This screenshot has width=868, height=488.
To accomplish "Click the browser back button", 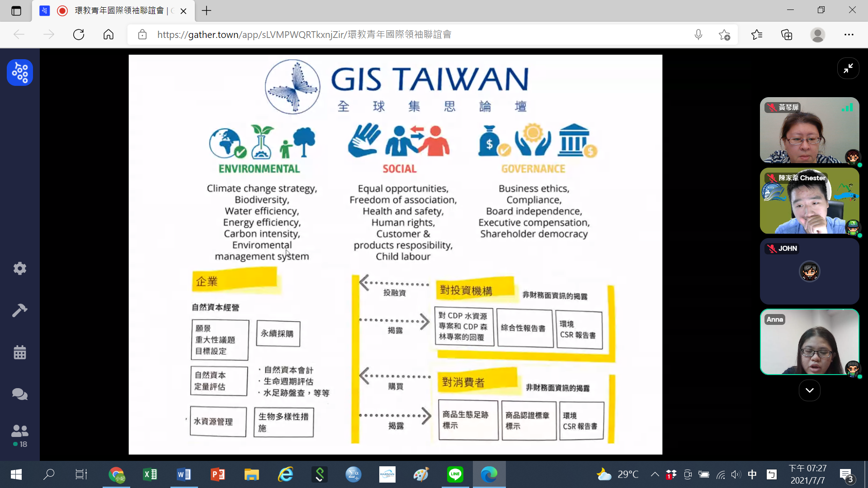I will click(x=19, y=34).
